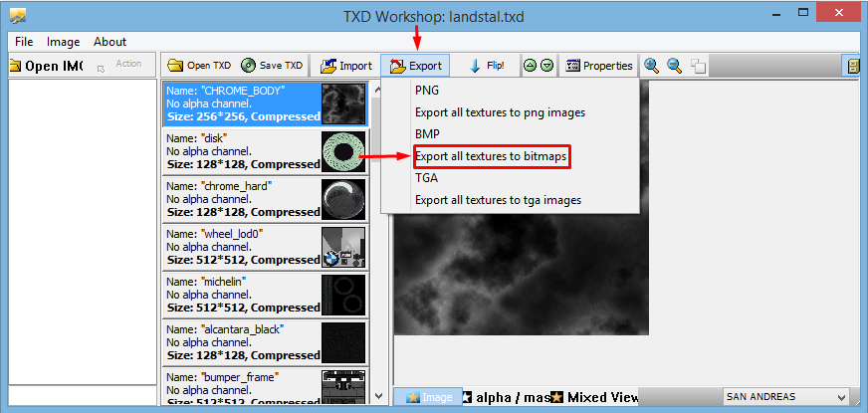This screenshot has height=413, width=868.
Task: Click the zoom out magnifier icon
Action: point(675,66)
